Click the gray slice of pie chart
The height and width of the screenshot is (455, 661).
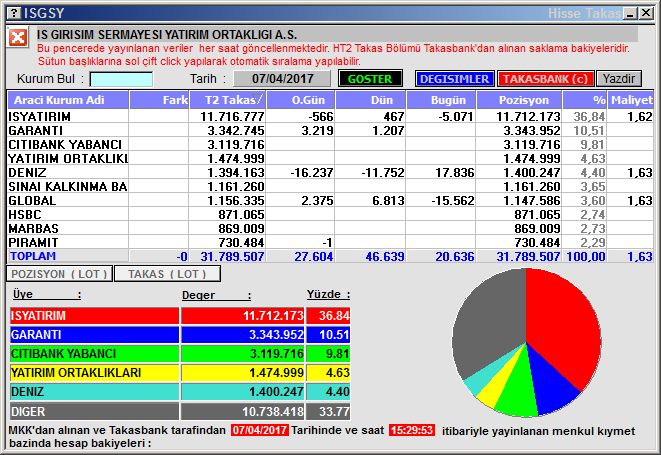pyautogui.click(x=489, y=325)
